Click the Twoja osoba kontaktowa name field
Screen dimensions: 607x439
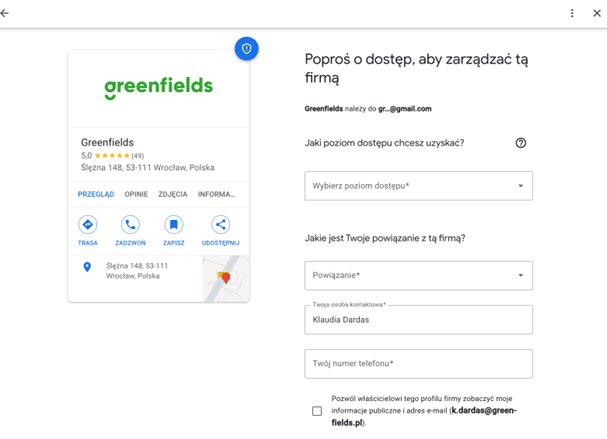(x=418, y=320)
